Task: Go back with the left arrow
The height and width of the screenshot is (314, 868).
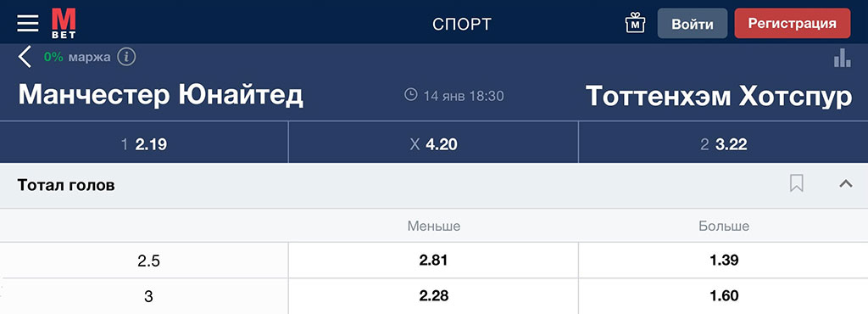Action: click(25, 57)
